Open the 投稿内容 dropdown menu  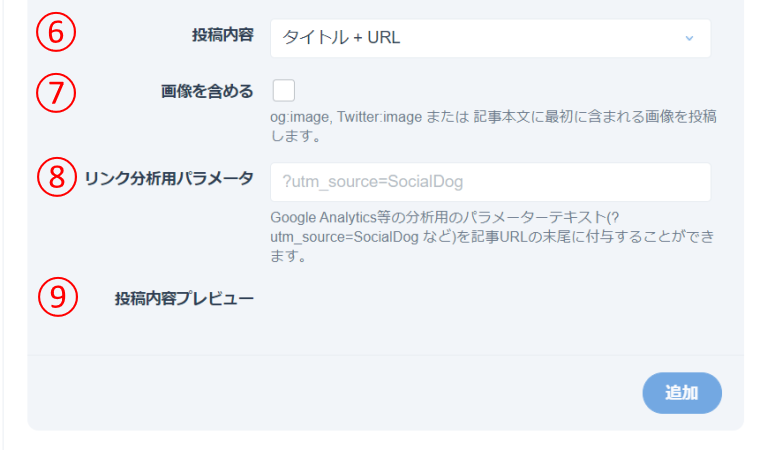[490, 38]
